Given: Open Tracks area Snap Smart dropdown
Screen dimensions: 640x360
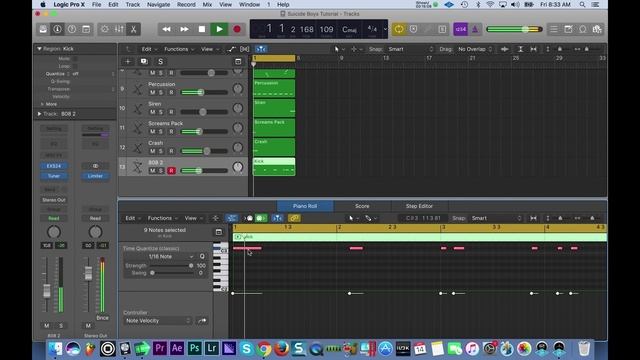Looking at the screenshot, I should point(410,49).
